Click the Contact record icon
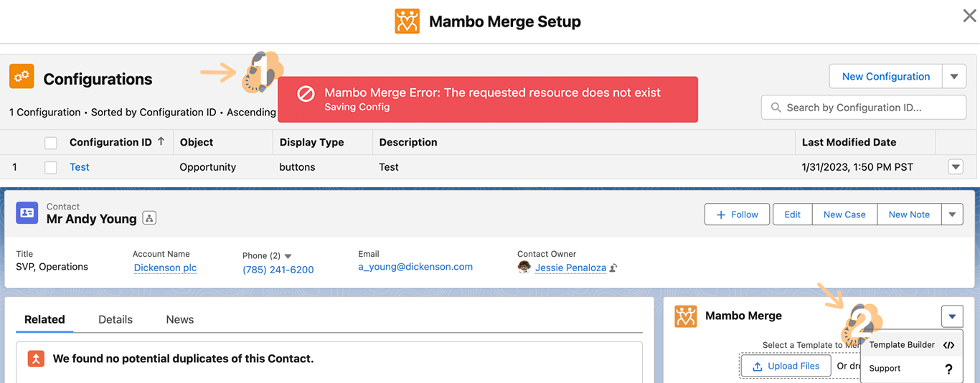 tap(27, 213)
